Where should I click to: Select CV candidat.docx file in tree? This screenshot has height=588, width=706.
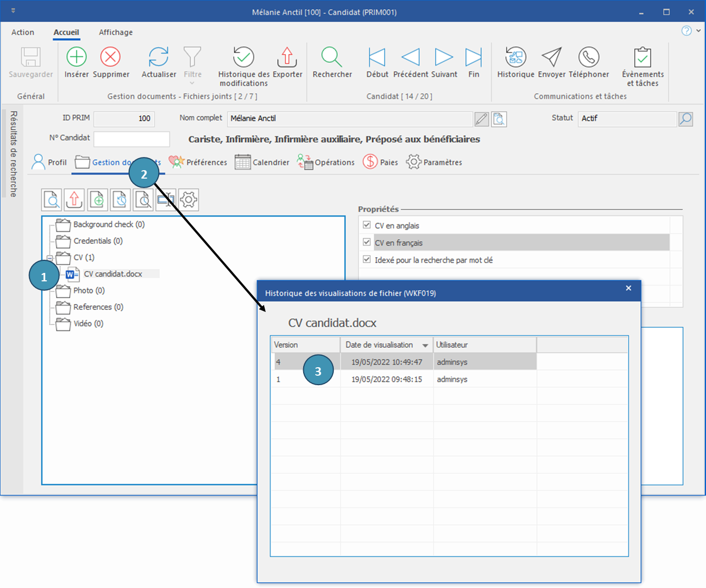click(x=113, y=274)
